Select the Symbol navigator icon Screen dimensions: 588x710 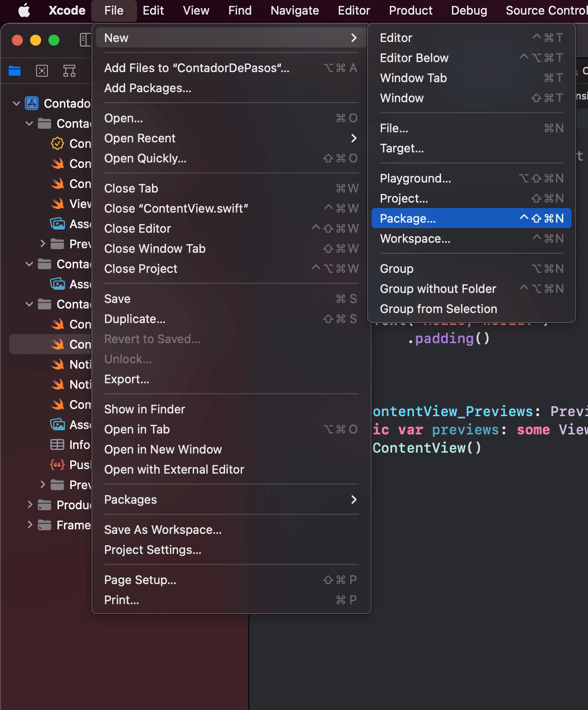pos(69,71)
